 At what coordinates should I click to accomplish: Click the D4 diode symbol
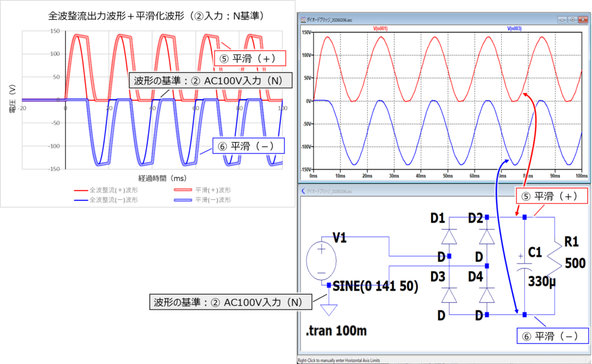486,295
